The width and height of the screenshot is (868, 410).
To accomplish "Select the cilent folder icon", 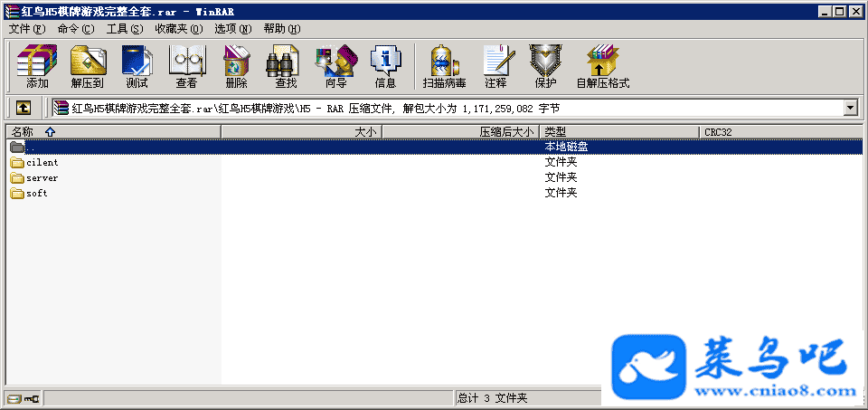I will coord(18,162).
